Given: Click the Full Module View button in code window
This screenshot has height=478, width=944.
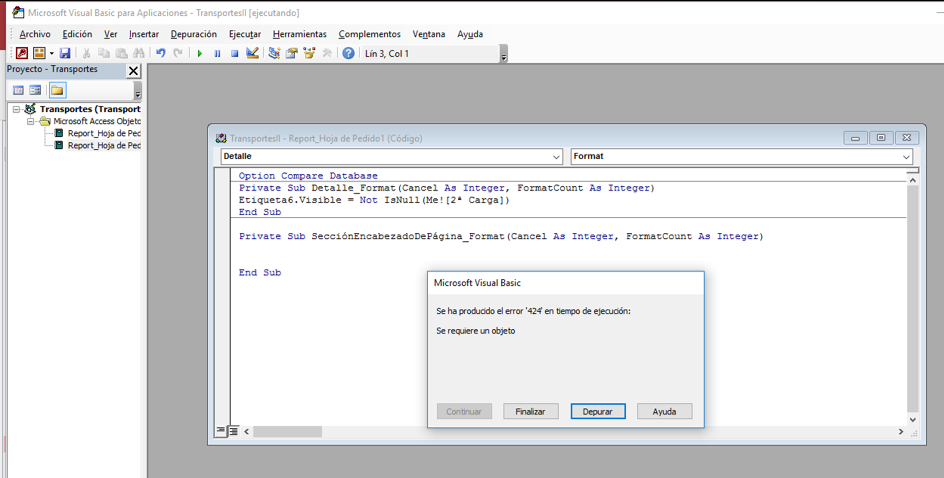Looking at the screenshot, I should point(233,431).
